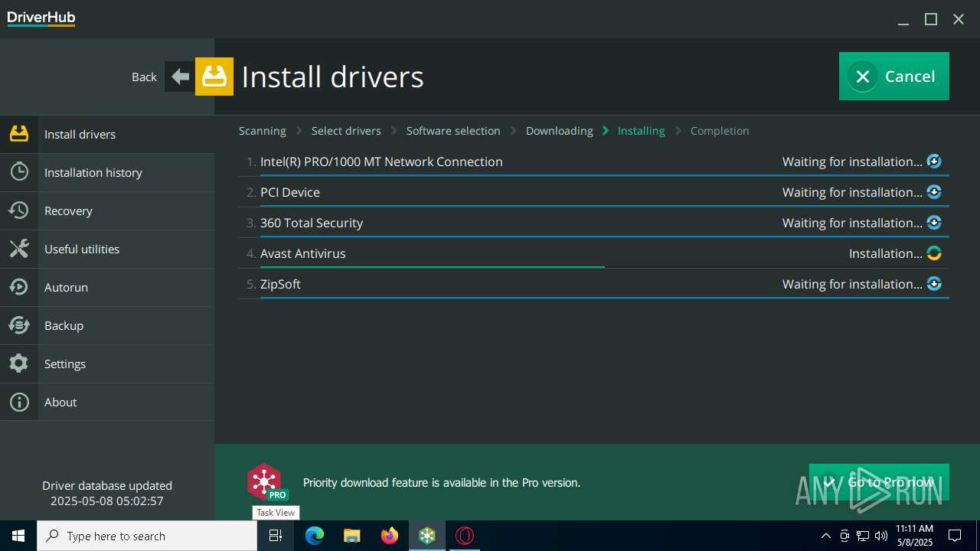Click the Windows search box

[x=147, y=536]
